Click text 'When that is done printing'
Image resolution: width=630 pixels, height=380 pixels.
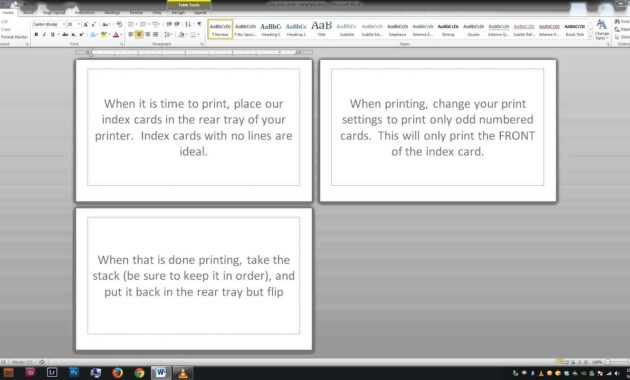[x=169, y=260]
